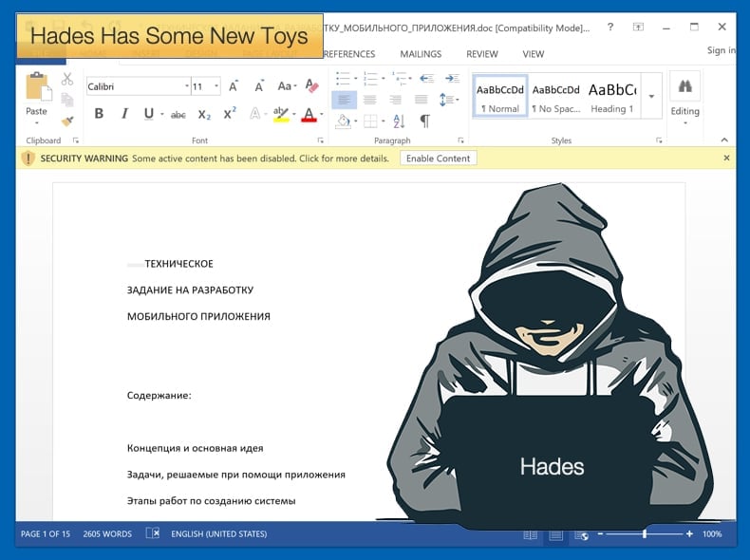Select the Normal style
The image size is (750, 560).
pyautogui.click(x=499, y=96)
